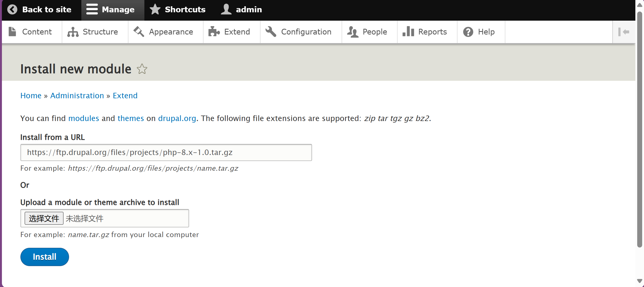This screenshot has width=644, height=287.
Task: Open Shortcuts star menu
Action: click(155, 10)
